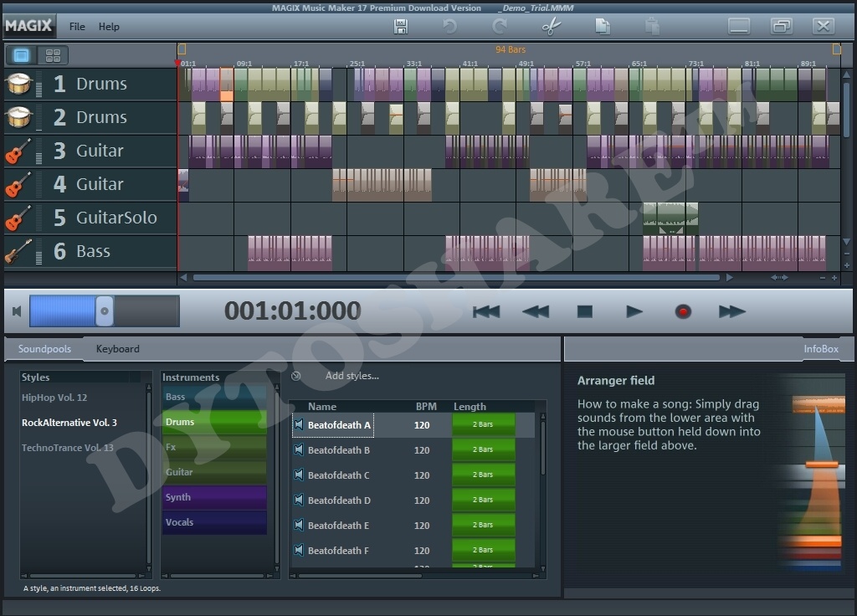Click the master volume slider

click(x=105, y=311)
